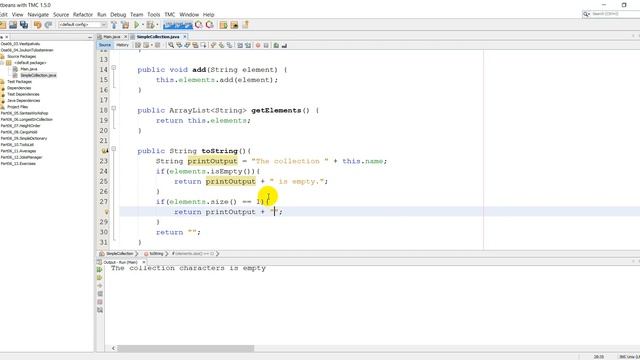Click the Output horizontal scrollbar
The width and height of the screenshot is (640, 360).
click(x=185, y=349)
